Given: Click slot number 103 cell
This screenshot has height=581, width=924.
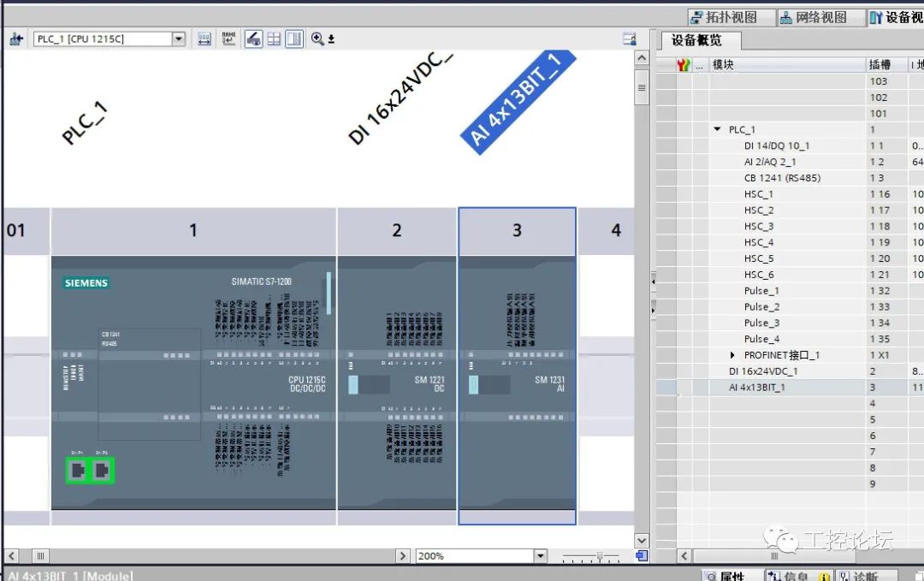Looking at the screenshot, I should coord(886,80).
